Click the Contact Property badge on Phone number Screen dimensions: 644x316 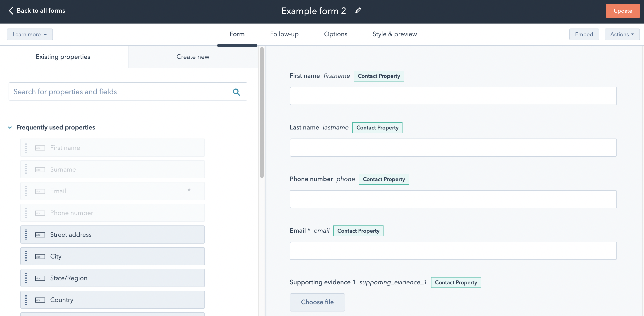point(384,179)
